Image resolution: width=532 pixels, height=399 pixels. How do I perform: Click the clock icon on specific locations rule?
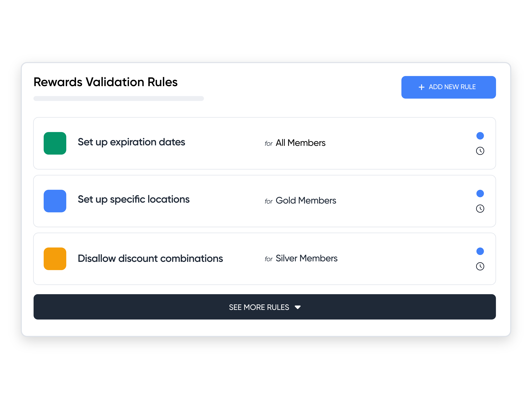point(480,209)
